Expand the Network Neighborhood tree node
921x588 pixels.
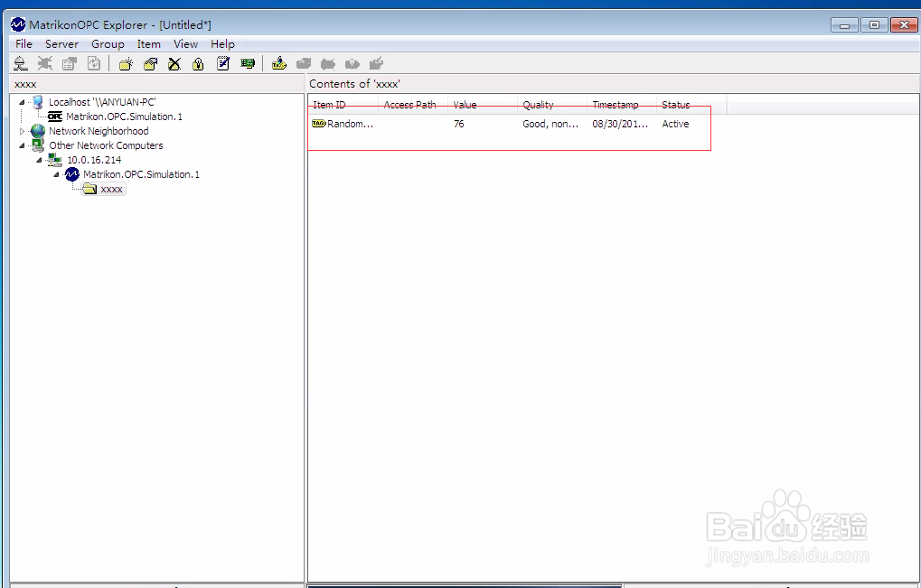[x=21, y=130]
